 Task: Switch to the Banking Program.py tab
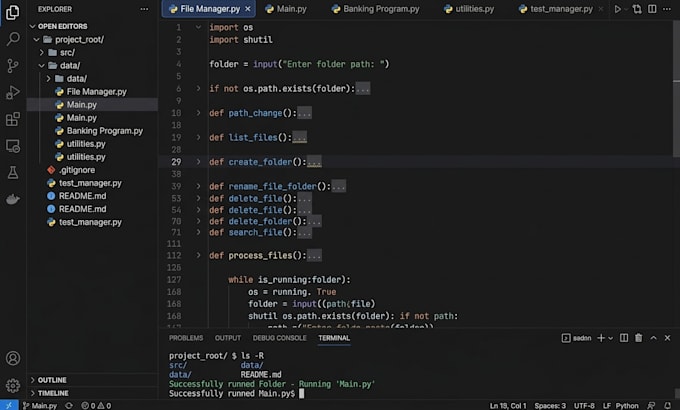click(376, 9)
